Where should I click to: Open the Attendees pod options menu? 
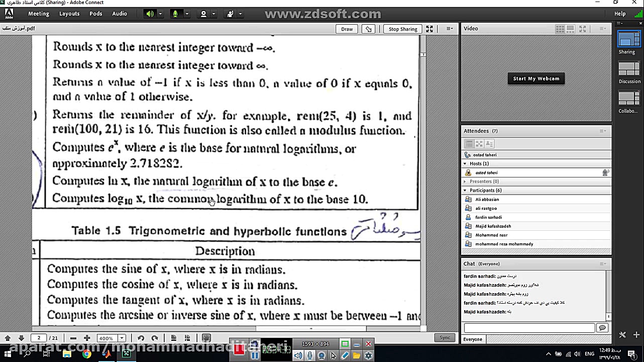point(602,131)
